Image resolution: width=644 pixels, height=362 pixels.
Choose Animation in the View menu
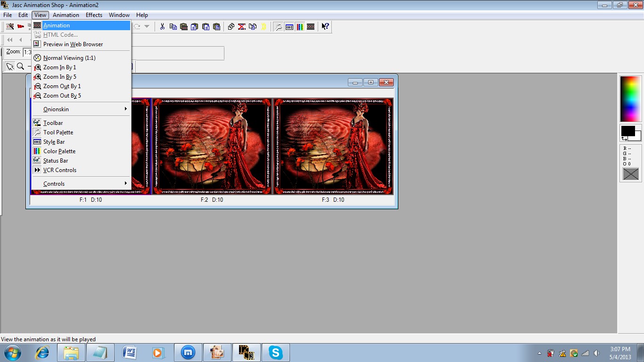(81, 25)
